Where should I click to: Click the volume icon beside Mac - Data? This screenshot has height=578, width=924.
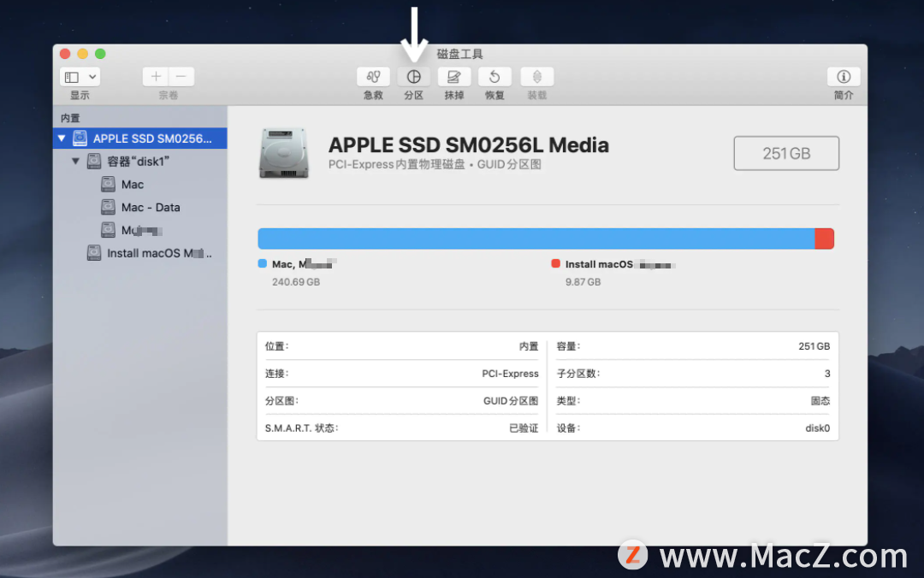point(108,207)
